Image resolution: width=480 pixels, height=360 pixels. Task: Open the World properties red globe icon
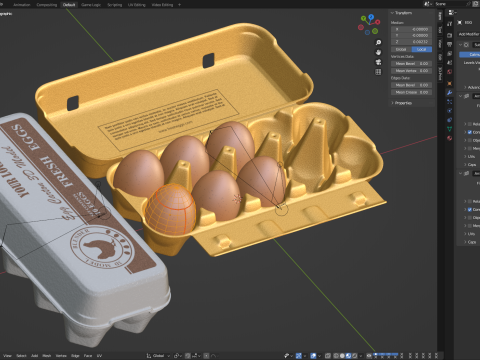click(450, 71)
